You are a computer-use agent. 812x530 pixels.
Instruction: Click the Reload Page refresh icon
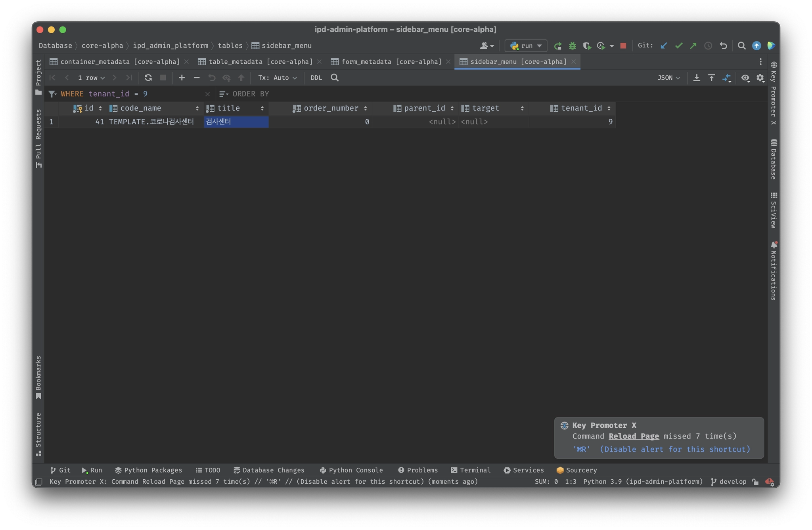pyautogui.click(x=148, y=78)
